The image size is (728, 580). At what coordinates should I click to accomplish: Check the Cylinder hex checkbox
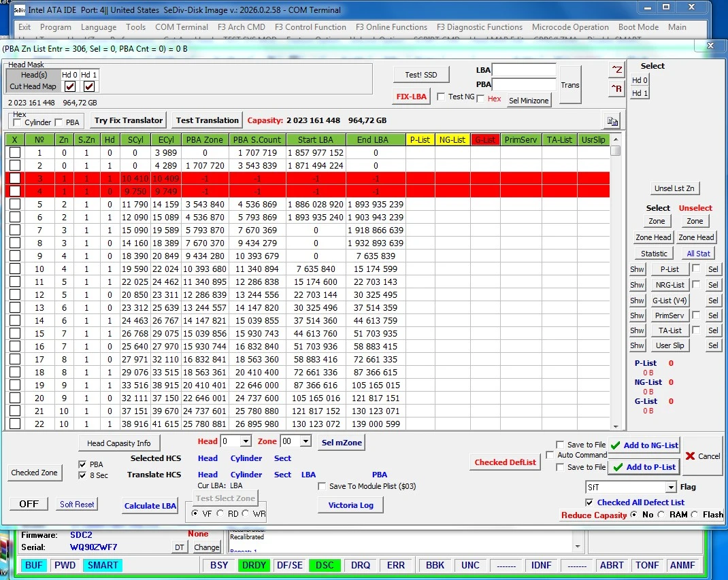pos(17,122)
